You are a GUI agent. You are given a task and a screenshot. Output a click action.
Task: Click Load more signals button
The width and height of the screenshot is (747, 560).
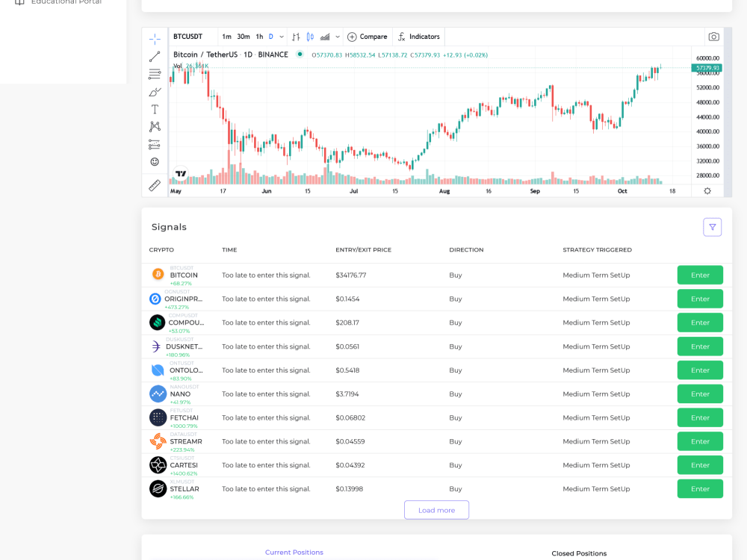pos(436,510)
